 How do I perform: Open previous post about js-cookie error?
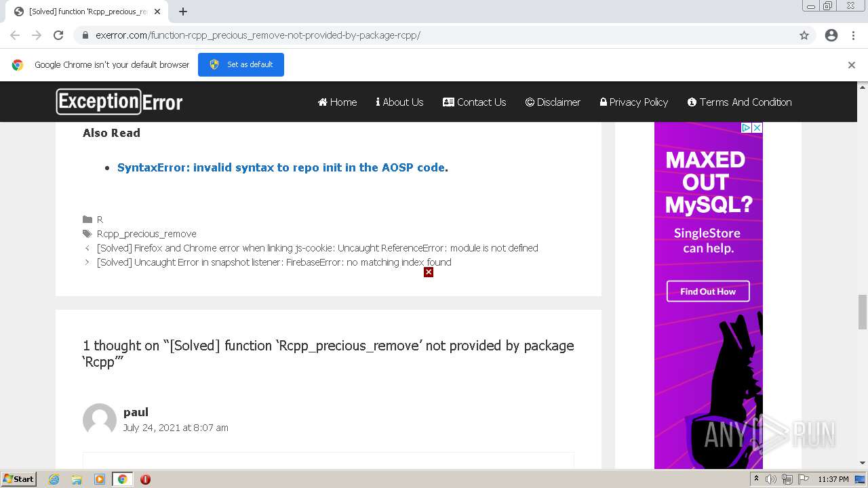(x=317, y=248)
